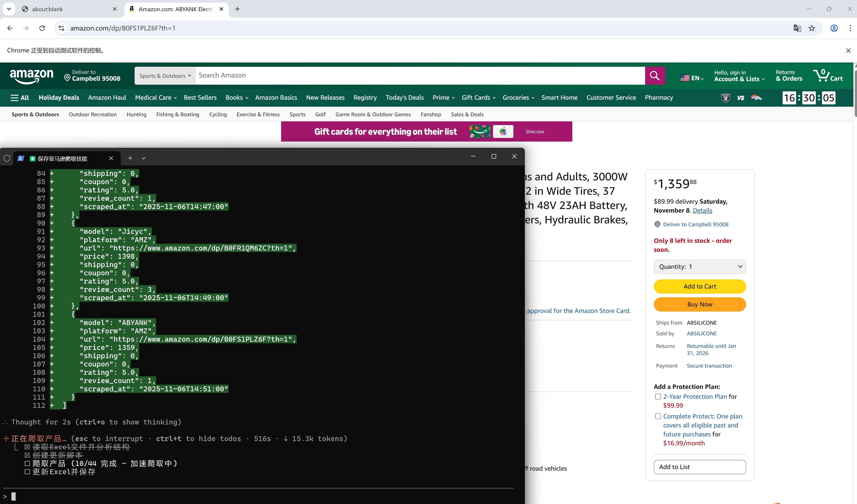Image resolution: width=857 pixels, height=504 pixels.
Task: Open the Chrome tab search chevron
Action: 9,9
